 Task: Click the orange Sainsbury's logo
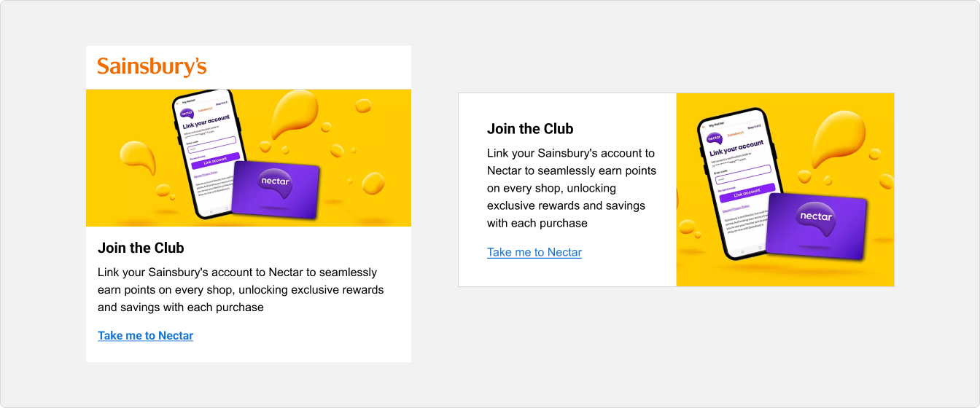pos(152,67)
